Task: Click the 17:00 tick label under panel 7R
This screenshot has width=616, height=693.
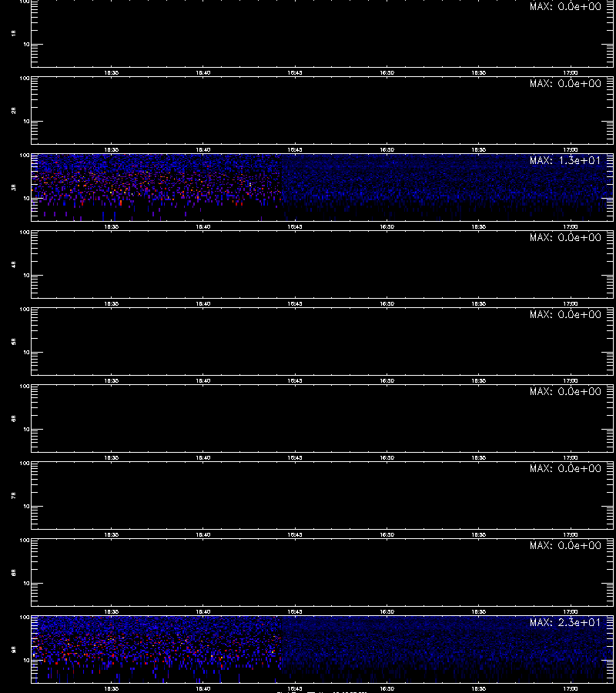Action: 571,535
